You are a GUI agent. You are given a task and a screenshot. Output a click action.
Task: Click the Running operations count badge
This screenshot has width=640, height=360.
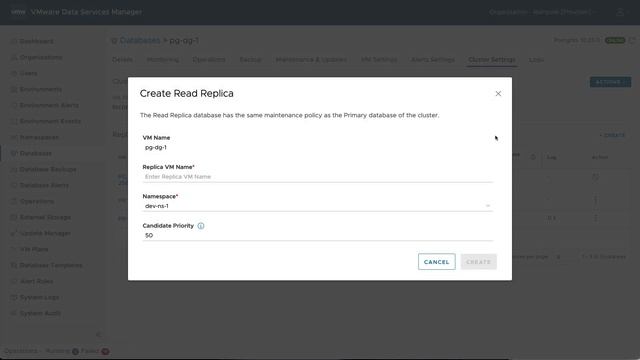click(75, 351)
